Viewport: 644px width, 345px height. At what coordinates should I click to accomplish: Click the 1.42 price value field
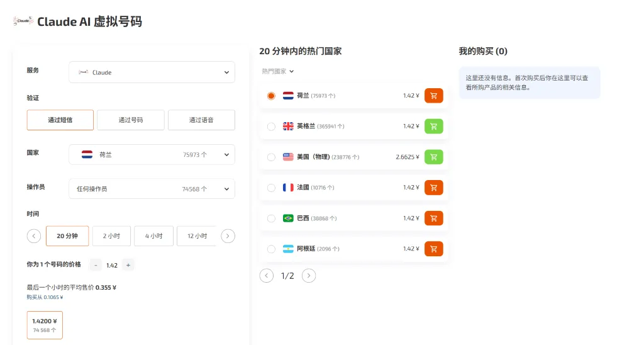(x=112, y=265)
